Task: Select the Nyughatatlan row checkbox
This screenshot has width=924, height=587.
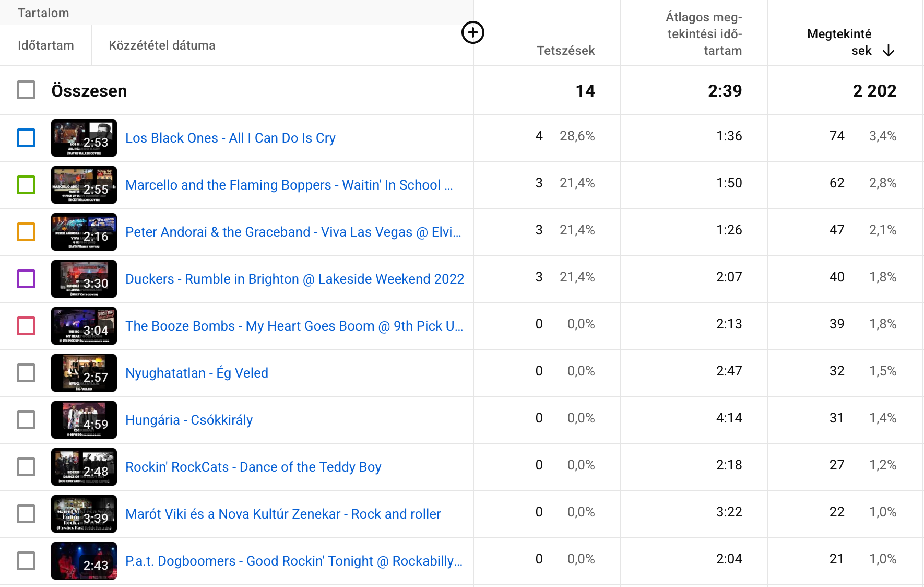Action: tap(26, 373)
